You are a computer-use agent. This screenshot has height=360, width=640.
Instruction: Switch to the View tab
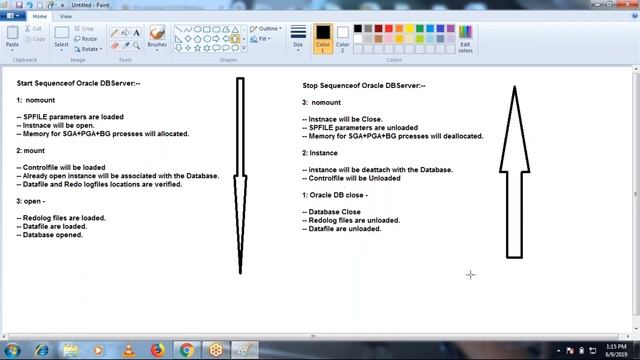(65, 16)
